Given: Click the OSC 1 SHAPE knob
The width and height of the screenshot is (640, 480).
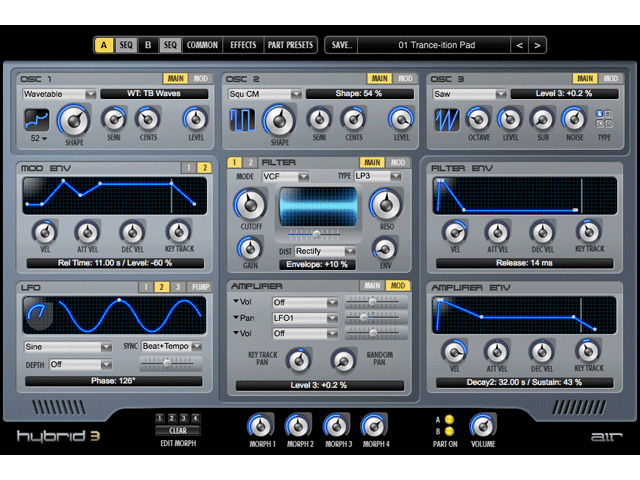Looking at the screenshot, I should tap(74, 121).
